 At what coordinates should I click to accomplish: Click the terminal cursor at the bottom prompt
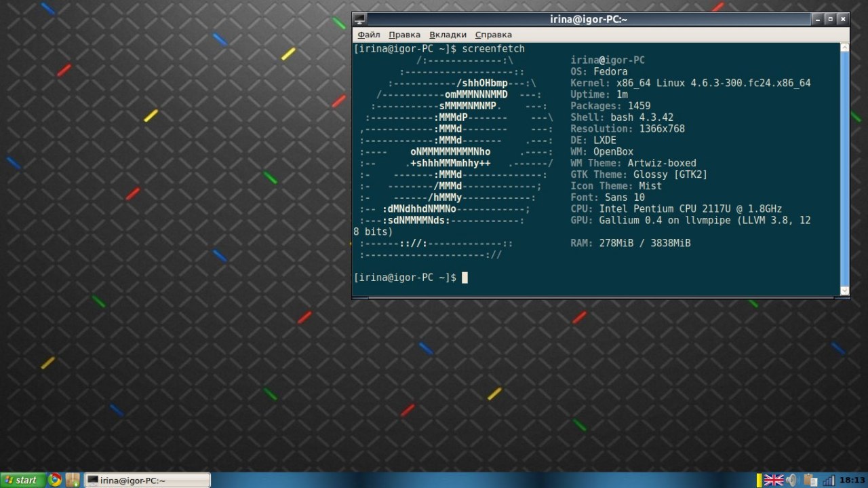click(x=465, y=278)
